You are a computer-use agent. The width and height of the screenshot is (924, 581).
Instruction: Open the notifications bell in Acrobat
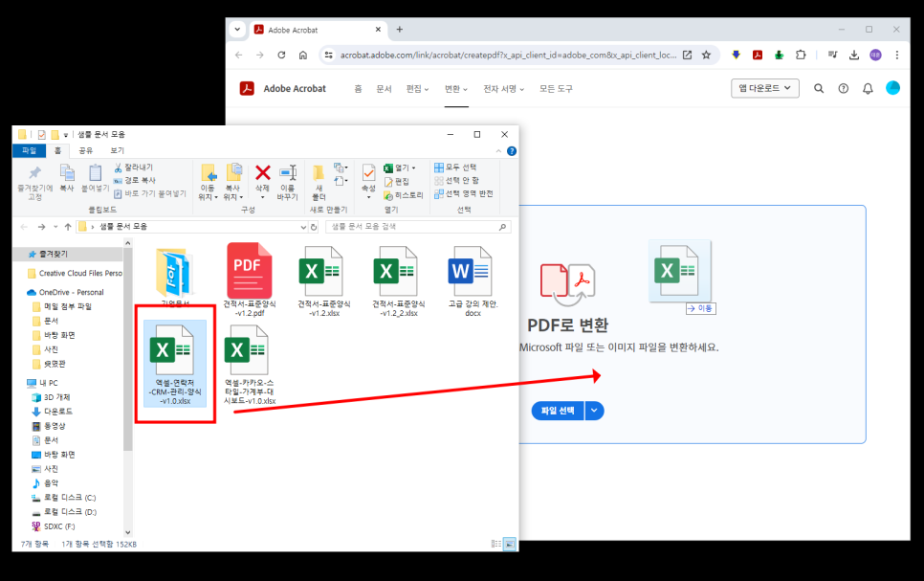[868, 88]
